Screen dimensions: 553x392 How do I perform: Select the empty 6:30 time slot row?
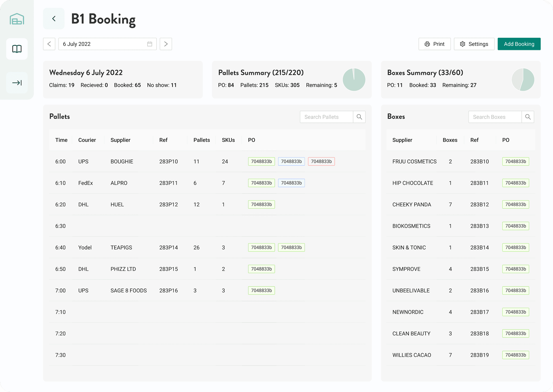[207, 226]
